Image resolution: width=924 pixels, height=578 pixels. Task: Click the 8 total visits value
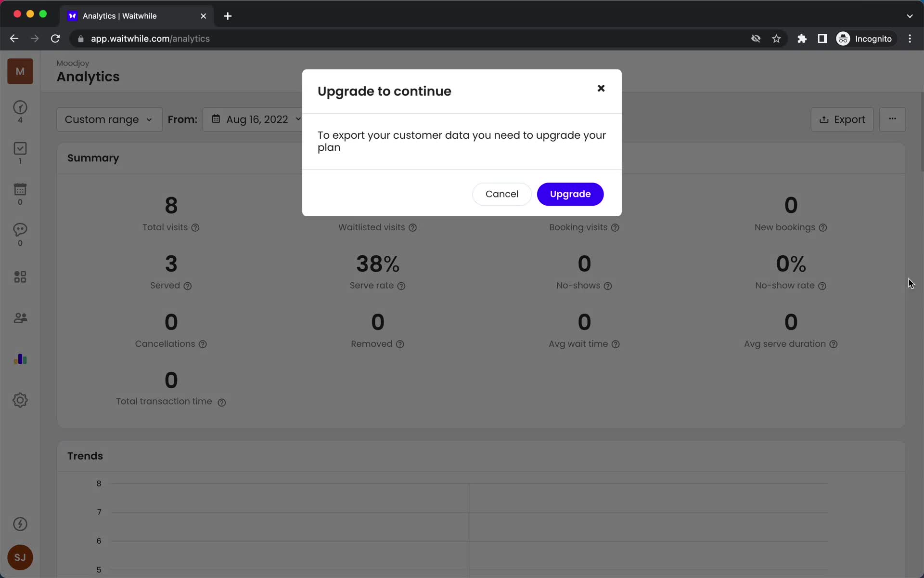click(x=171, y=206)
